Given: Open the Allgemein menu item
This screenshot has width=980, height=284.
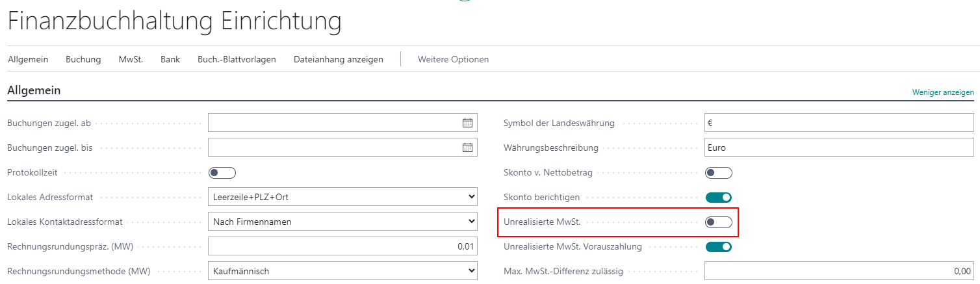Looking at the screenshot, I should (28, 60).
